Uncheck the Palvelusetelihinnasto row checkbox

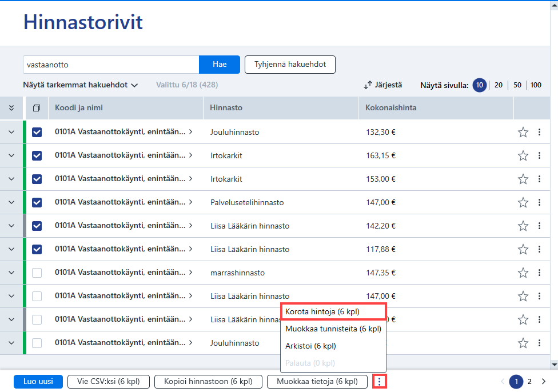(x=37, y=202)
